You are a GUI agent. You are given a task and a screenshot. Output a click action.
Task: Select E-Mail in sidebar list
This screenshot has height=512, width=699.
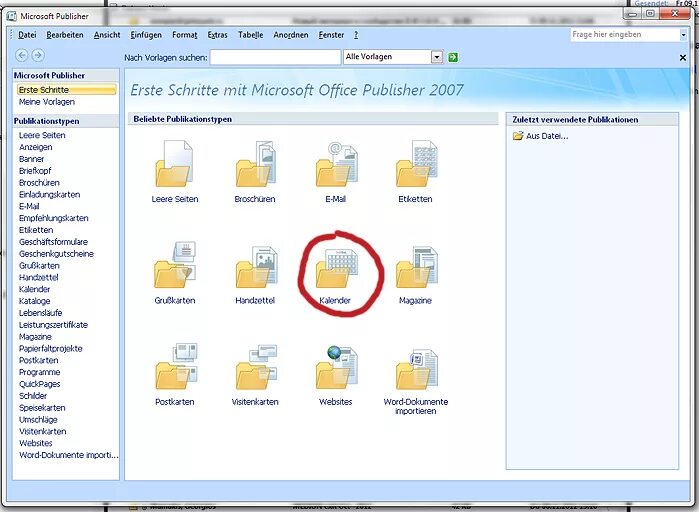(x=29, y=206)
